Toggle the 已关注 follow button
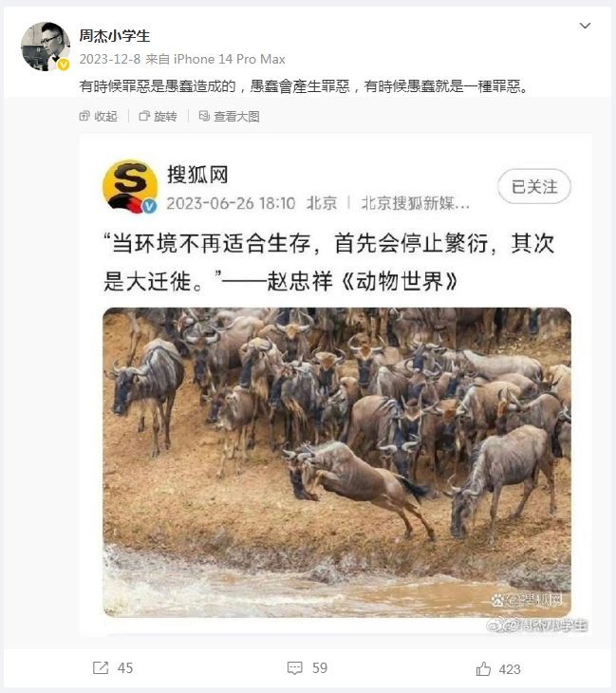 534,186
